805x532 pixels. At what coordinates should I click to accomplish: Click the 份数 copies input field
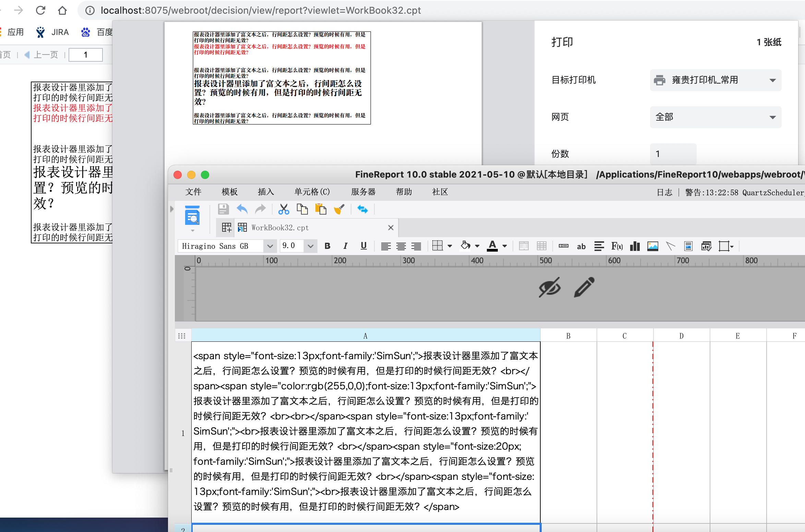tap(673, 154)
